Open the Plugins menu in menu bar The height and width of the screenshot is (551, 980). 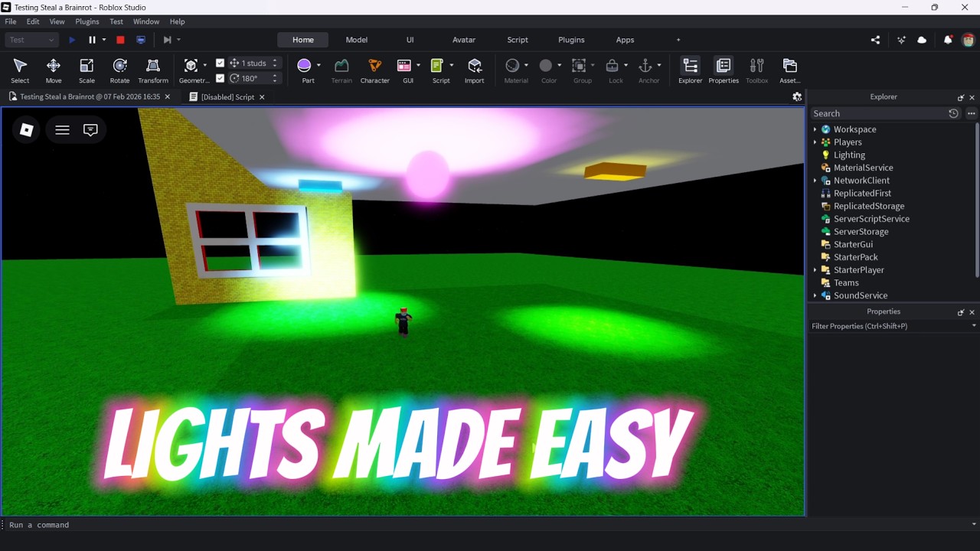pos(87,21)
